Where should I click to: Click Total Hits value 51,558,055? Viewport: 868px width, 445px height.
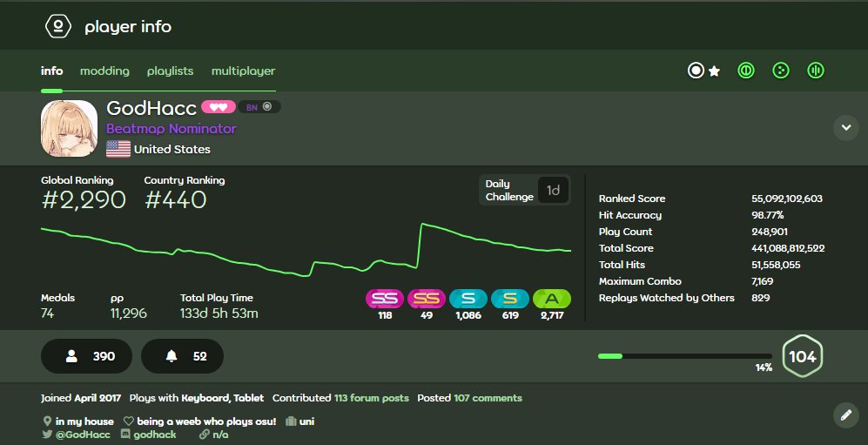coord(776,265)
